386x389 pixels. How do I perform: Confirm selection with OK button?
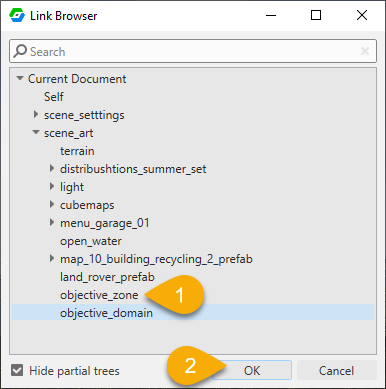point(252,370)
